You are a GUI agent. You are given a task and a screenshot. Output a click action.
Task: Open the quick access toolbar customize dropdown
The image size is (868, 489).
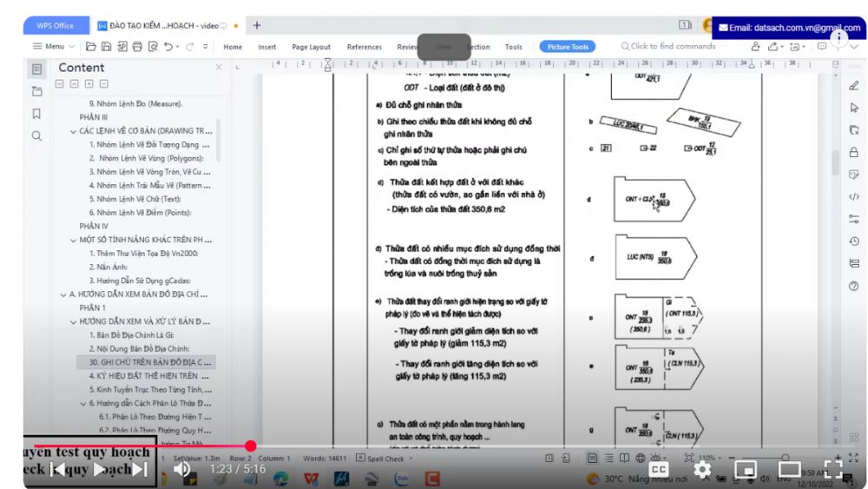pyautogui.click(x=206, y=47)
